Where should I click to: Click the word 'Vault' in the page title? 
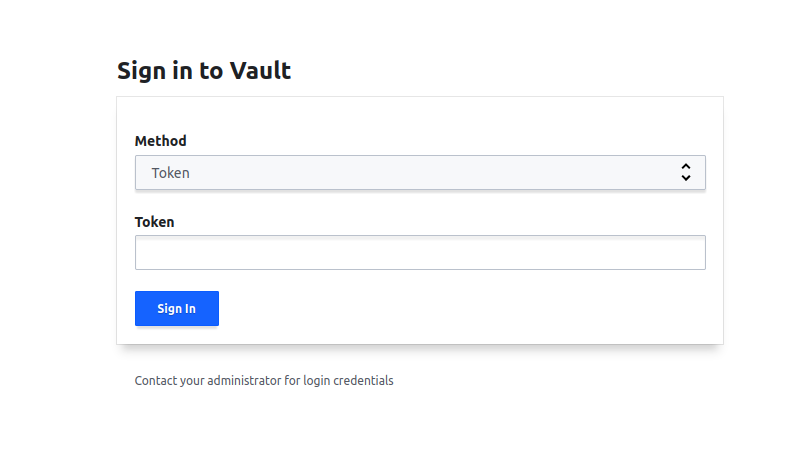(x=260, y=71)
